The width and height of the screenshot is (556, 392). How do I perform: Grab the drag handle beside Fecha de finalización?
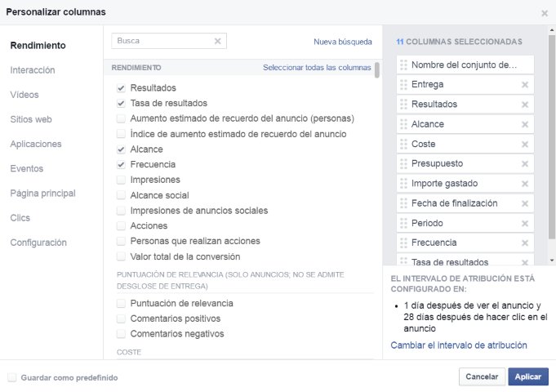pyautogui.click(x=403, y=203)
